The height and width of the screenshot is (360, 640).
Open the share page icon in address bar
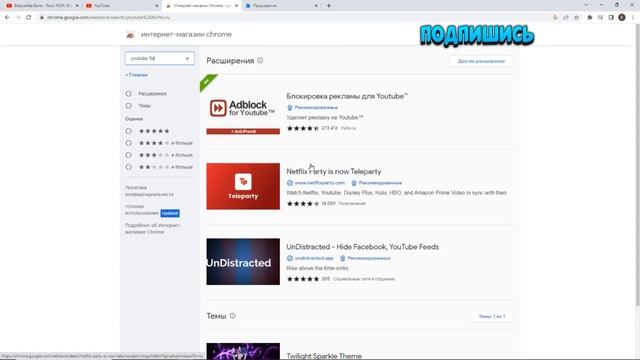(x=566, y=18)
